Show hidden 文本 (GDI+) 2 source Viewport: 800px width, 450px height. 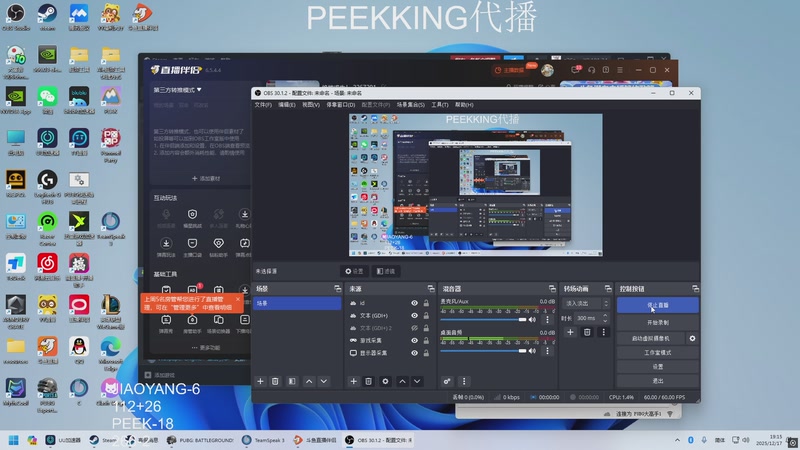414,328
